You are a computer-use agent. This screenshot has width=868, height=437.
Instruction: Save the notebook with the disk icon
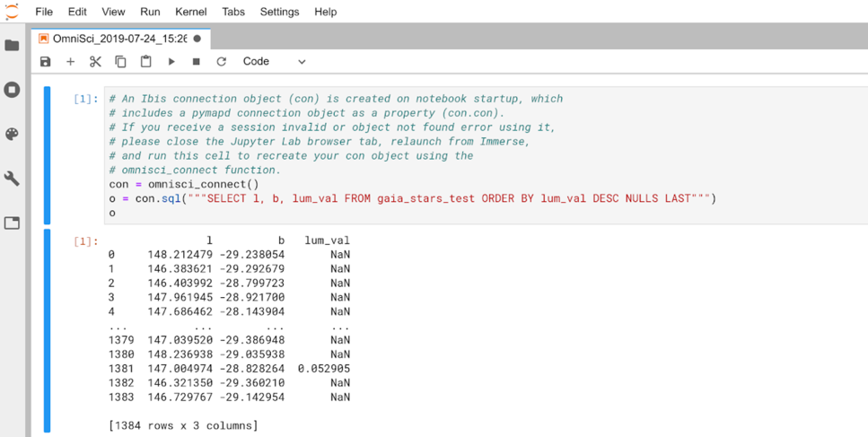pyautogui.click(x=46, y=62)
